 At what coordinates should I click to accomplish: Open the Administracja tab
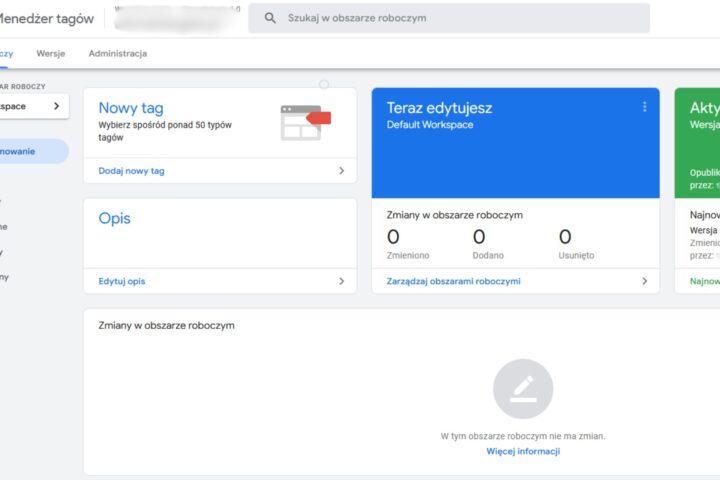pos(118,53)
